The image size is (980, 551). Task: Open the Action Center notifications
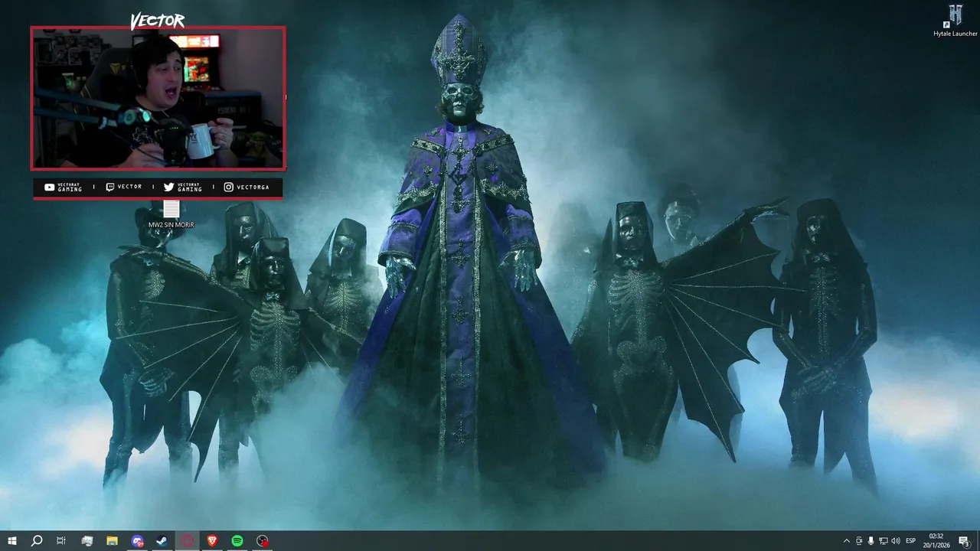[965, 541]
